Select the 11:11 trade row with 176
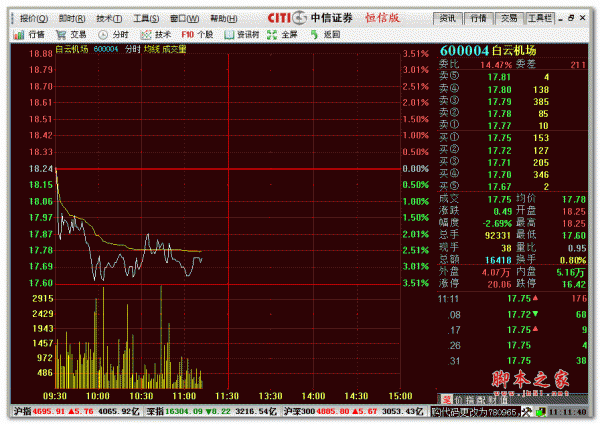This screenshot has height=424, width=600. 512,298
